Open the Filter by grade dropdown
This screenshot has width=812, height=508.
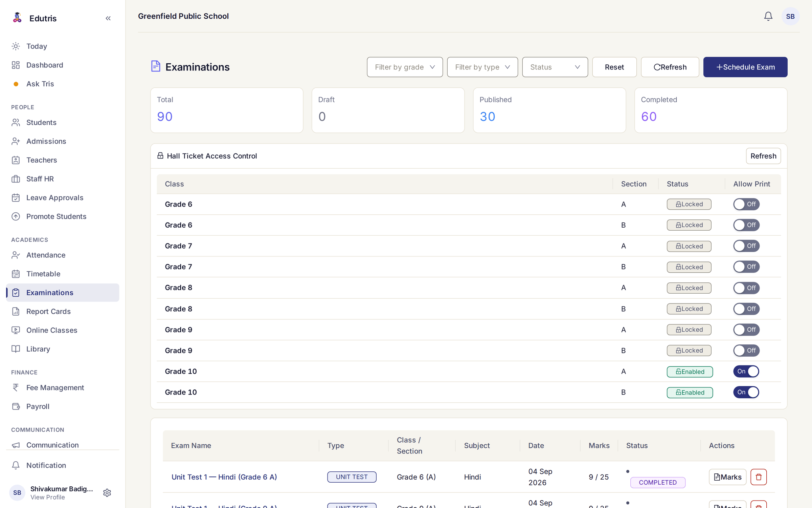pos(405,67)
